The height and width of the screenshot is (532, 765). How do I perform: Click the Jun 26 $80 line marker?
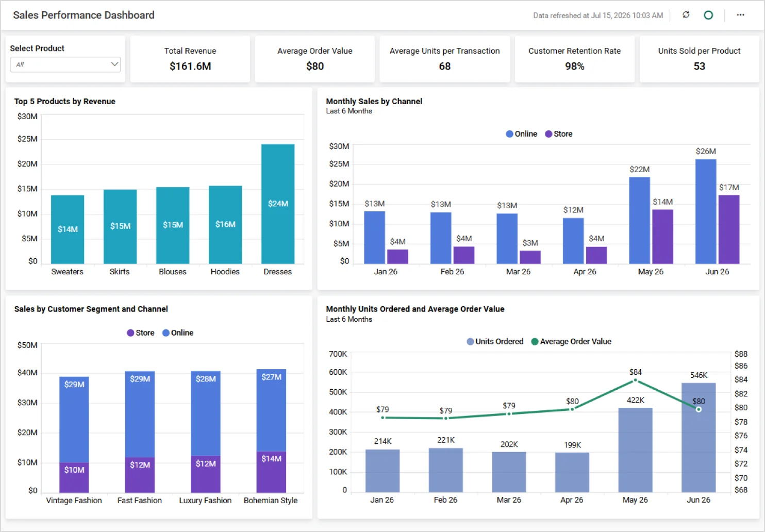(x=699, y=409)
